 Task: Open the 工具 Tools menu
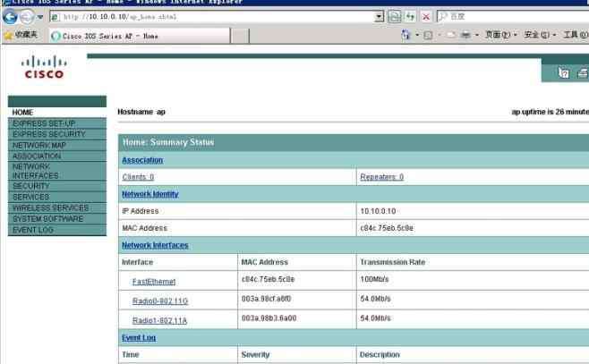tap(576, 35)
